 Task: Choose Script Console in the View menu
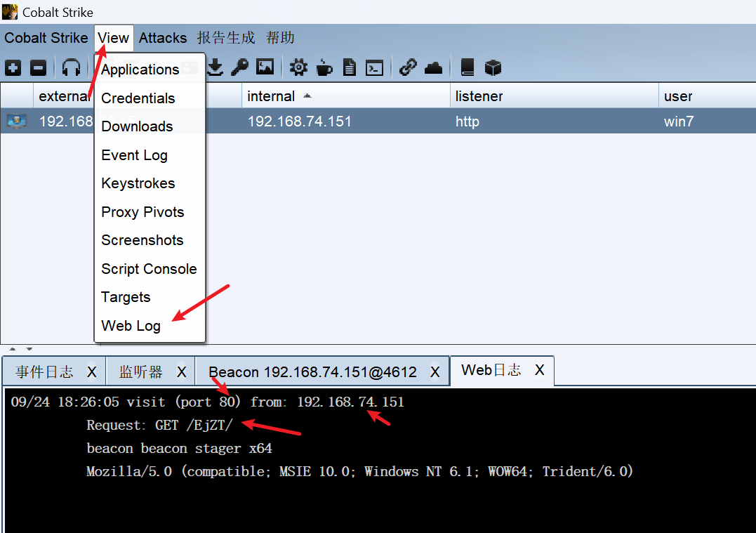[149, 269]
